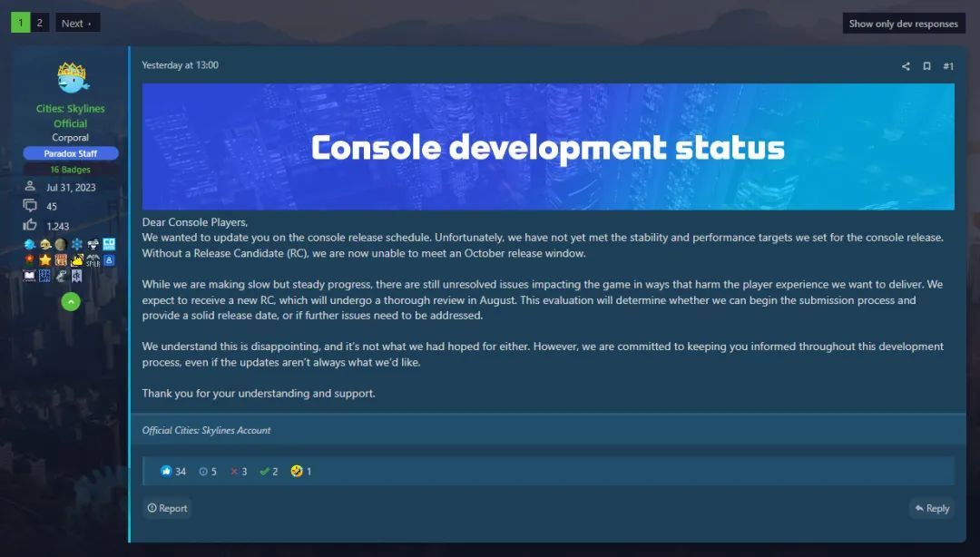Click the green checkmark reaction icon
980x557 pixels.
(264, 472)
